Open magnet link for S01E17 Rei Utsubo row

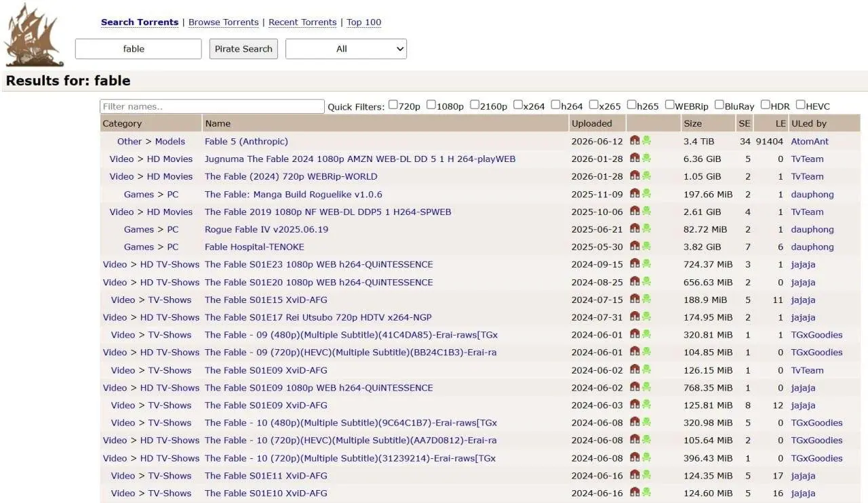coord(635,317)
